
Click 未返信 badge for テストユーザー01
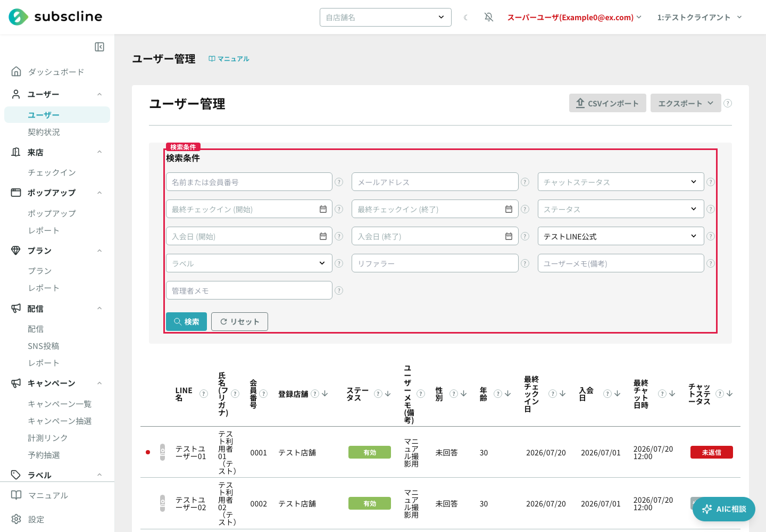pyautogui.click(x=712, y=452)
